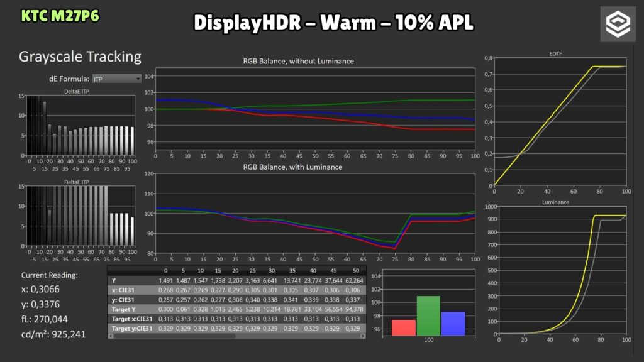Click the fL: 270,044 reading
The width and height of the screenshot is (644, 362).
point(45,319)
